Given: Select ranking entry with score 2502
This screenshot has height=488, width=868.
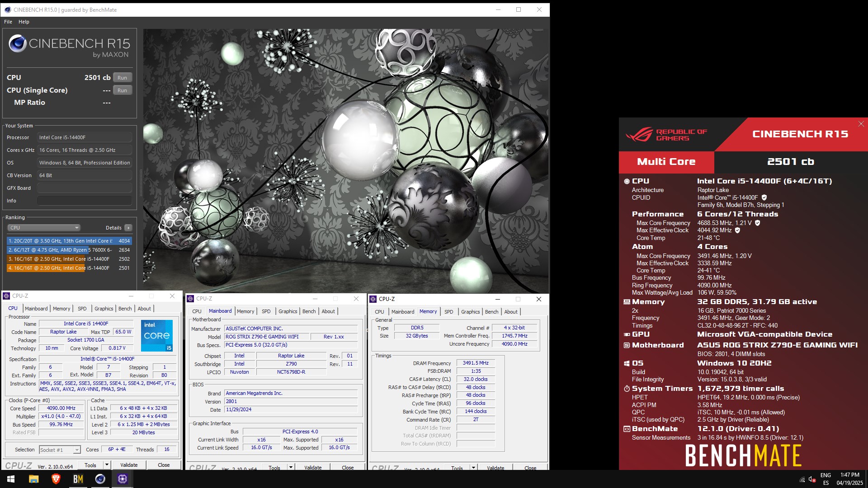Looking at the screenshot, I should click(69, 259).
